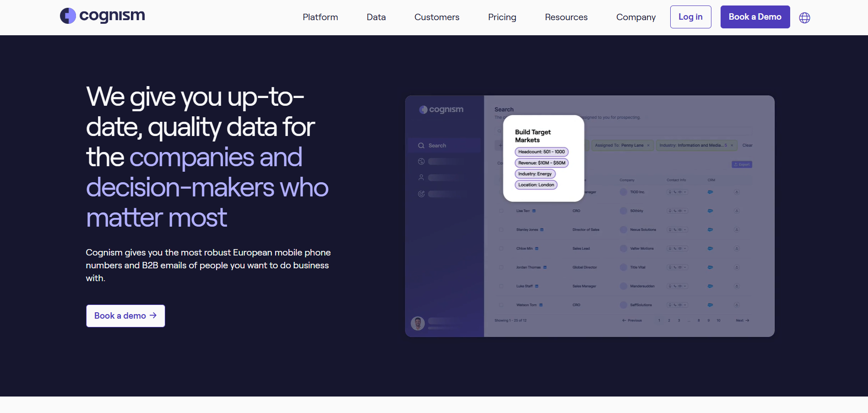Viewport: 868px width, 413px height.
Task: Click the Export button in the mockup
Action: [742, 164]
